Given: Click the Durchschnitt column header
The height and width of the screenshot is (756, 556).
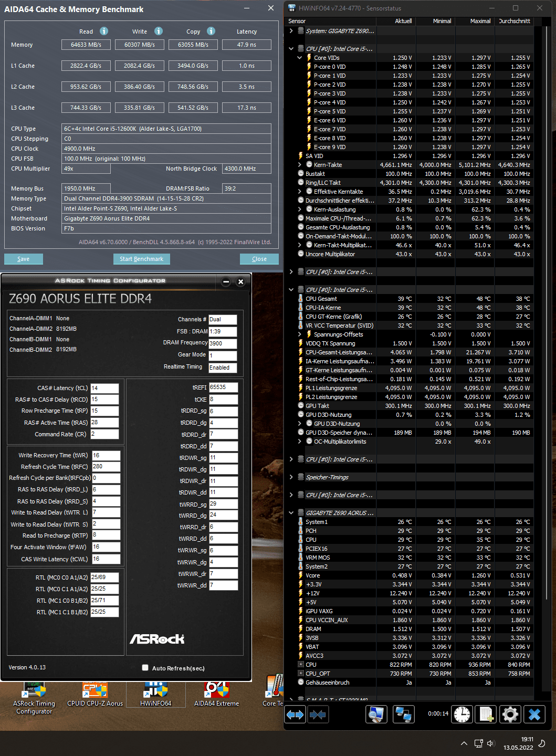Looking at the screenshot, I should point(515,21).
